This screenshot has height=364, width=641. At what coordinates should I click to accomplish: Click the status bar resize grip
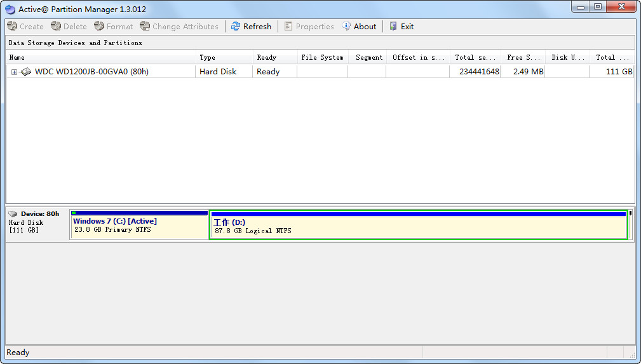pos(632,354)
